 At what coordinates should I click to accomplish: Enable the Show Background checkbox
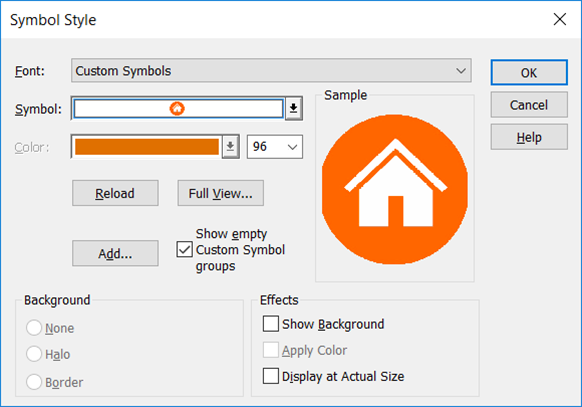click(x=271, y=324)
